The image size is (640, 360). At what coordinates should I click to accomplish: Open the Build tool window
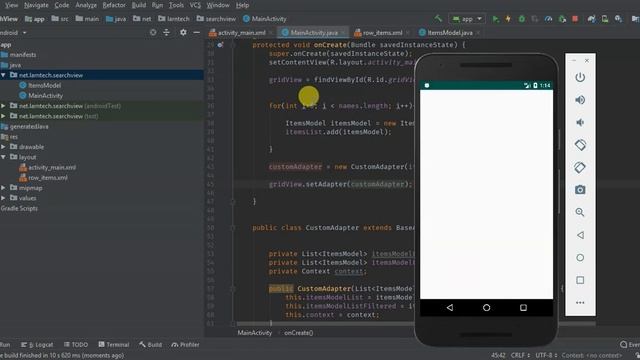150,344
